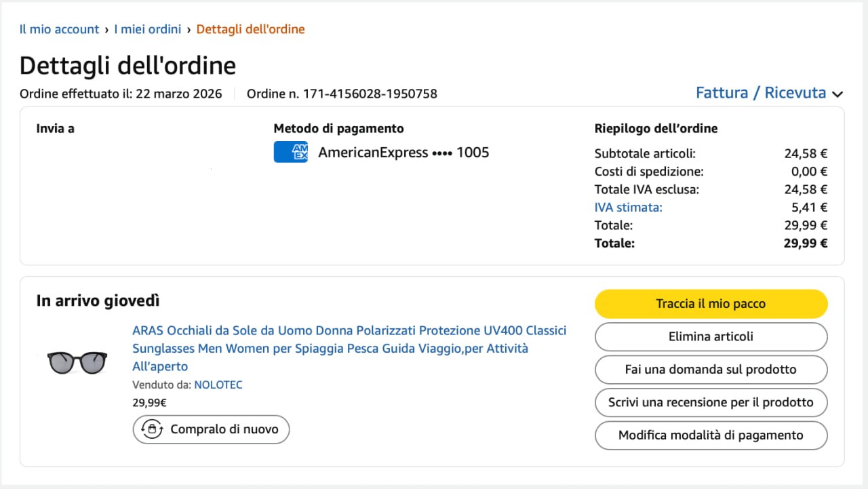Expand the Fattura / Ricevuta menu

[x=761, y=93]
